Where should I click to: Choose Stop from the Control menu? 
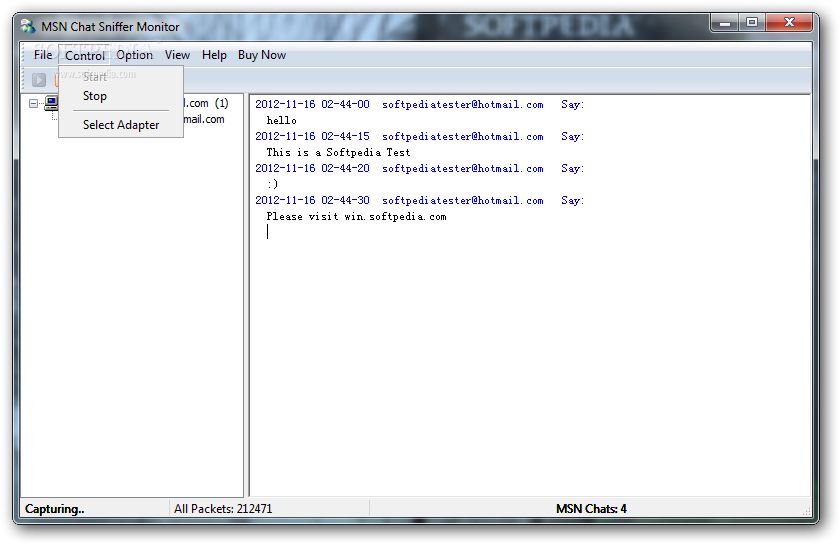click(95, 96)
